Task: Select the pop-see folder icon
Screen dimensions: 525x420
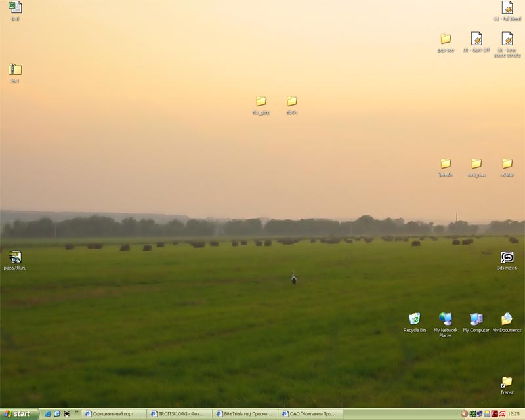Action: point(446,39)
